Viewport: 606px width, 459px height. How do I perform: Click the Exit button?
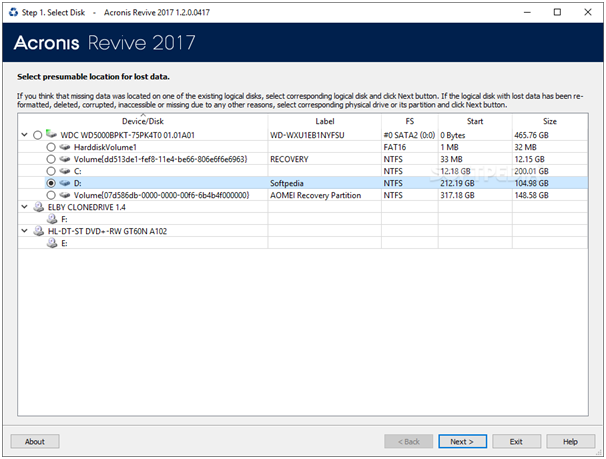coord(516,442)
